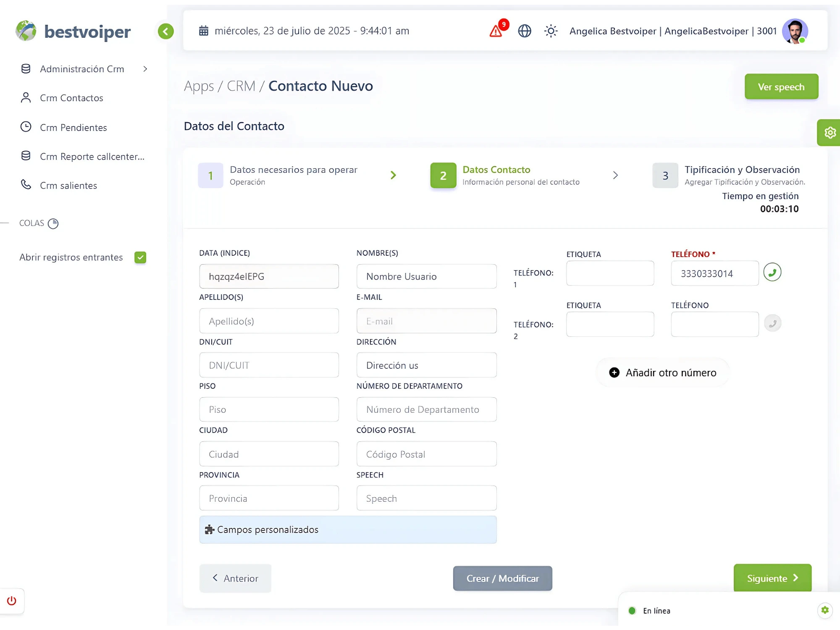Viewport: 840px width, 630px height.
Task: Click the Speech input field
Action: [x=426, y=498]
